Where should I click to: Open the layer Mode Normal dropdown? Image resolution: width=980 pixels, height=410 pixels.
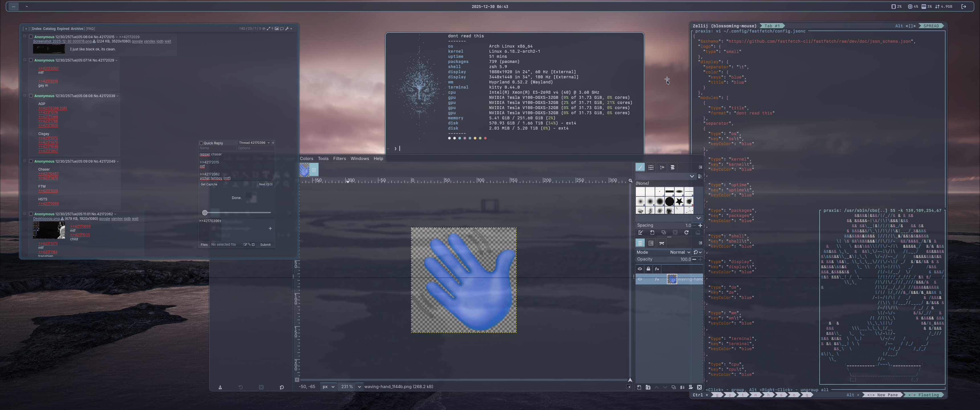[x=680, y=252]
